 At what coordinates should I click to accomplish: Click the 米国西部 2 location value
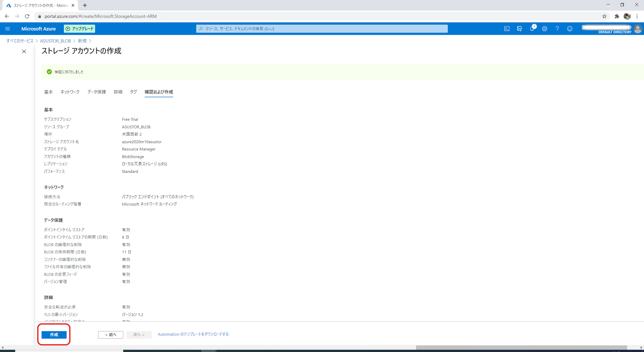point(132,134)
